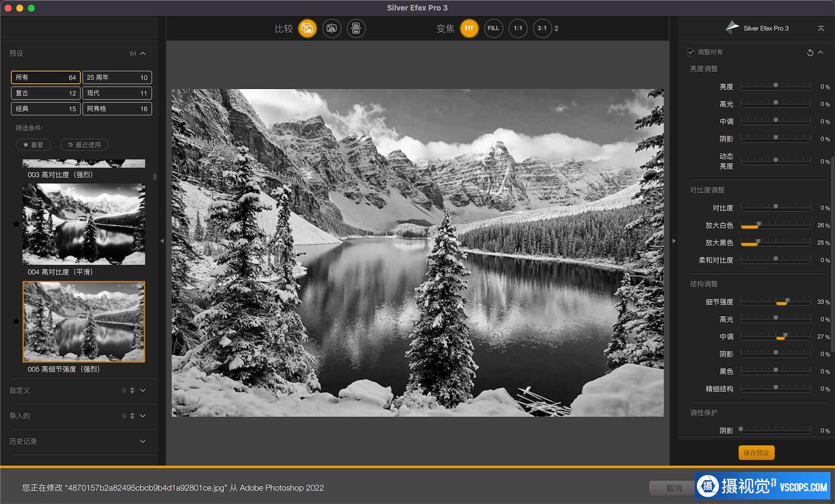Image resolution: width=835 pixels, height=504 pixels.
Task: Hide the right adjustments panel with arrow
Action: pos(674,241)
